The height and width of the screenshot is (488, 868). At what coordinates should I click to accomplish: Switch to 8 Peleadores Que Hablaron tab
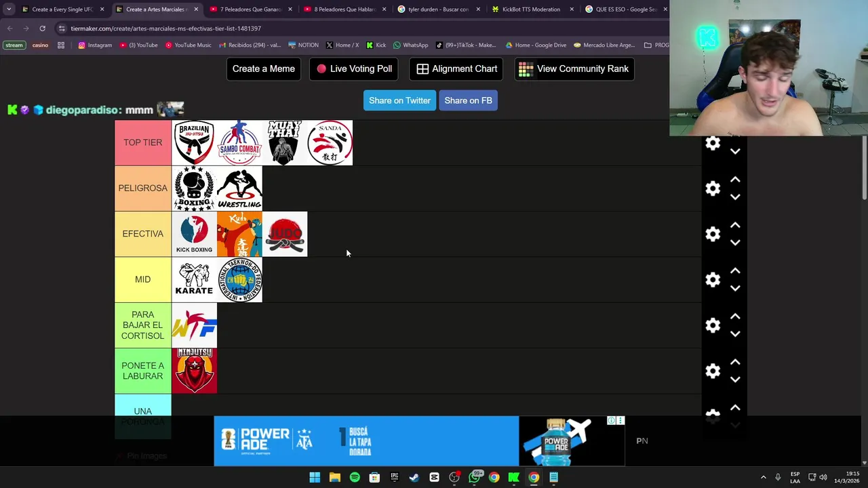(343, 9)
